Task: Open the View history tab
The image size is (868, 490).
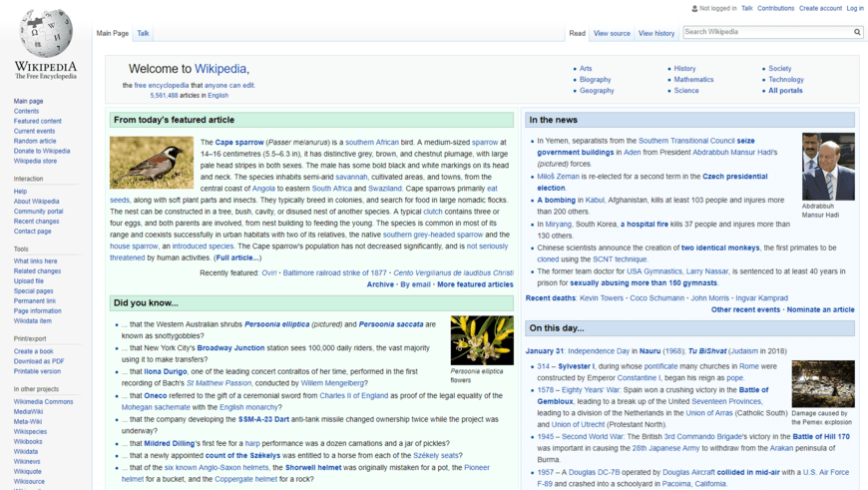Action: 656,33
